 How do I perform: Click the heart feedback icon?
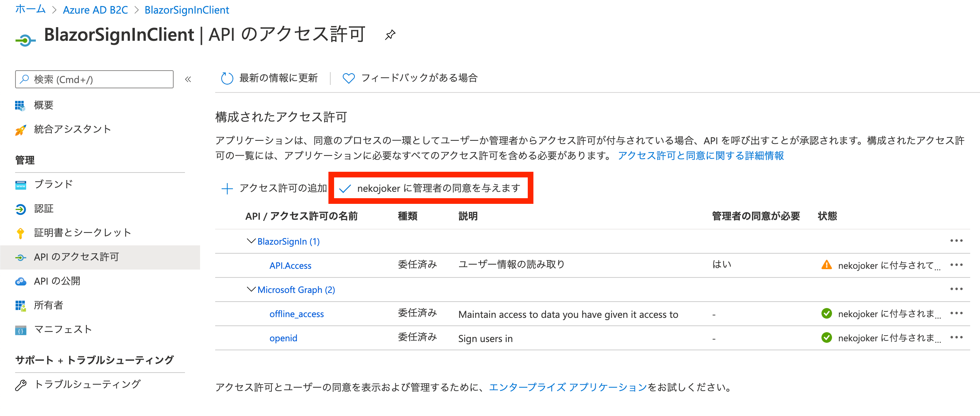[348, 79]
